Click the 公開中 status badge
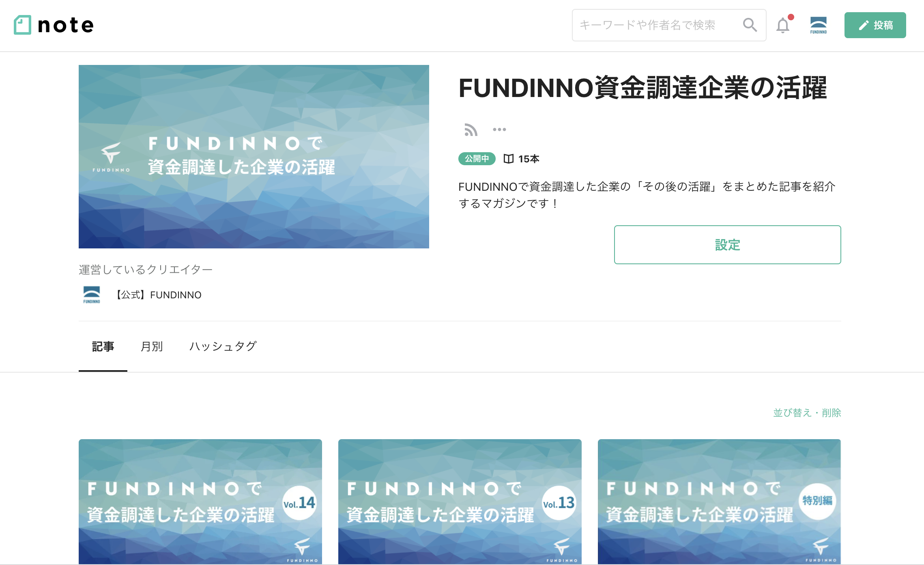The image size is (924, 565). pyautogui.click(x=477, y=159)
